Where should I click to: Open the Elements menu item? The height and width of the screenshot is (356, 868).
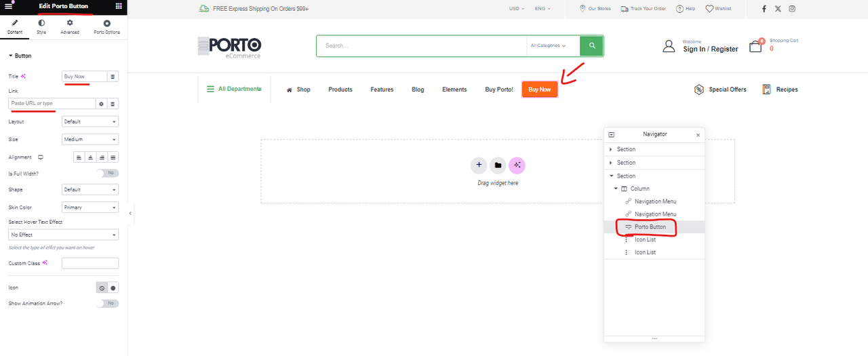454,90
